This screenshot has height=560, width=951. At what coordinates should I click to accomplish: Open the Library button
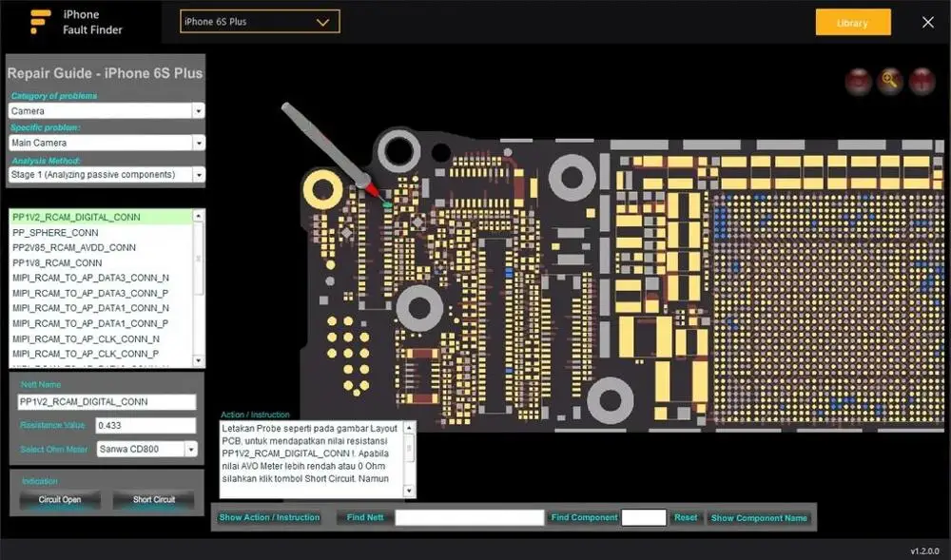(853, 23)
